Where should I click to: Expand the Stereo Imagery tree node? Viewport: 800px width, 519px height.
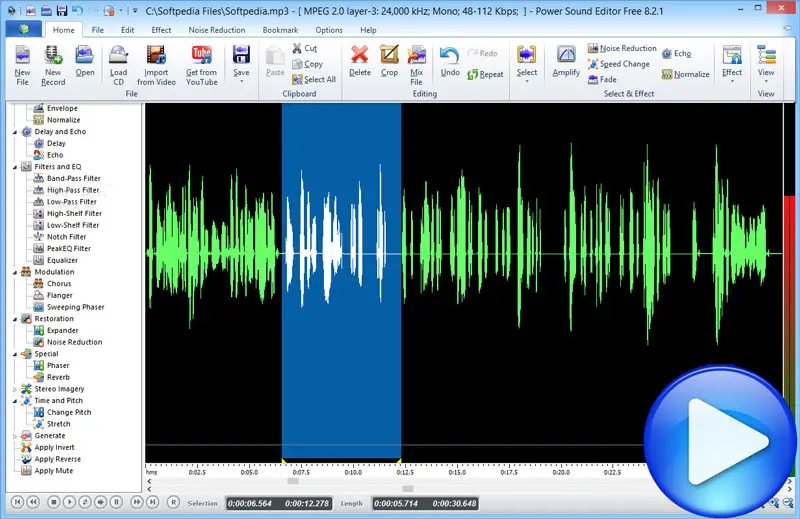14,389
